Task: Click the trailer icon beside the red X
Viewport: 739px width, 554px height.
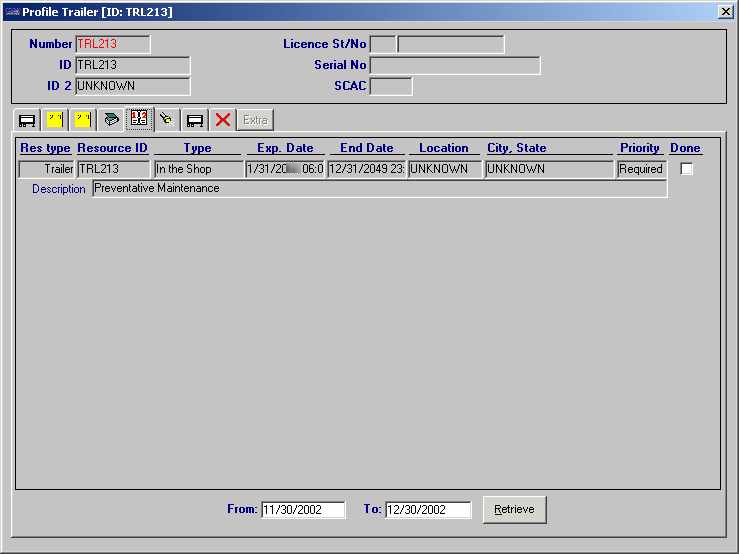Action: 195,120
